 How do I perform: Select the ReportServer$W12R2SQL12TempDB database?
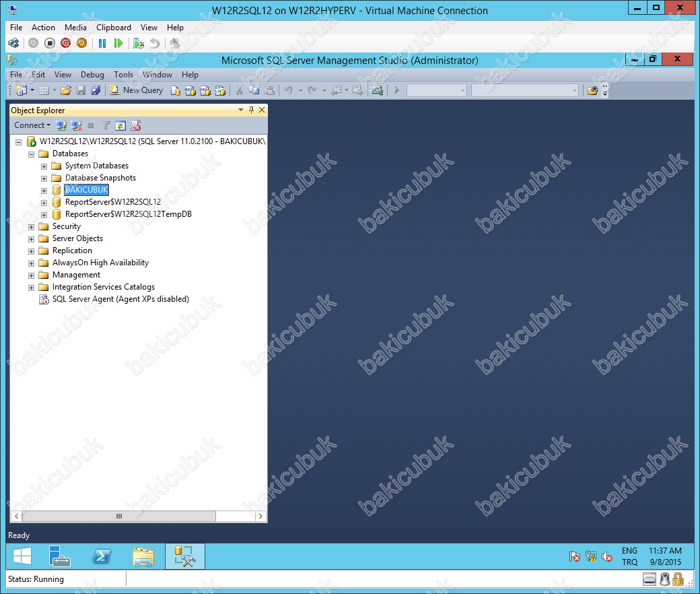click(128, 214)
